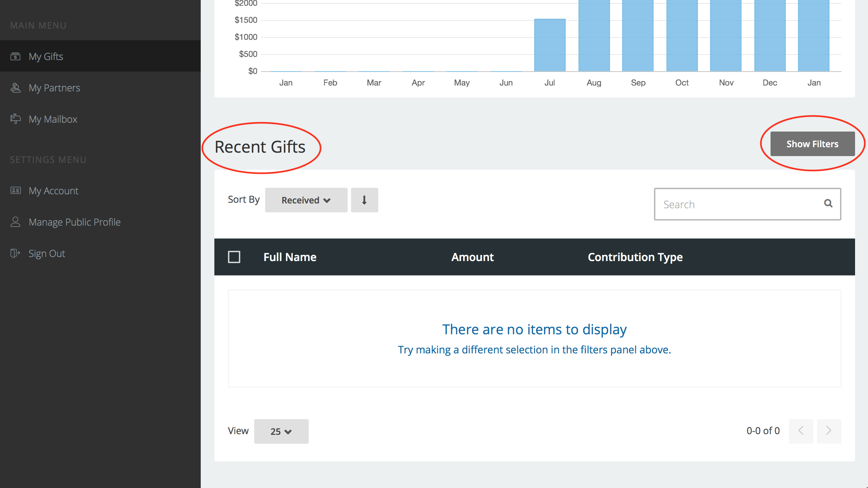This screenshot has height=488, width=868.
Task: Click into the Search input field
Action: point(740,204)
